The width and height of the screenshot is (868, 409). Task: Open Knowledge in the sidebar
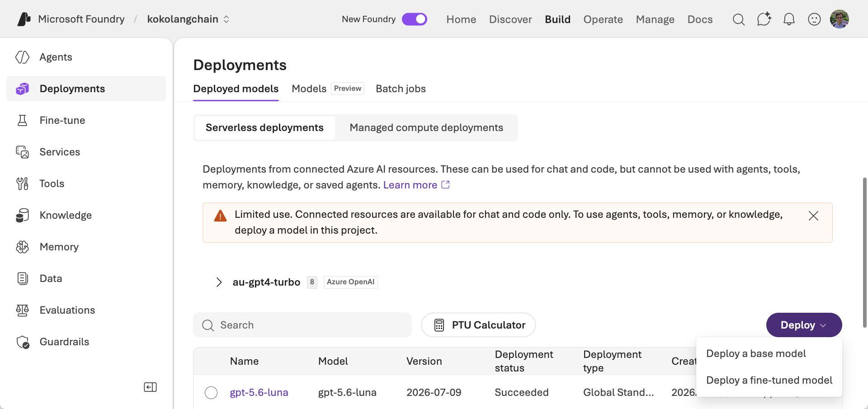click(86, 215)
